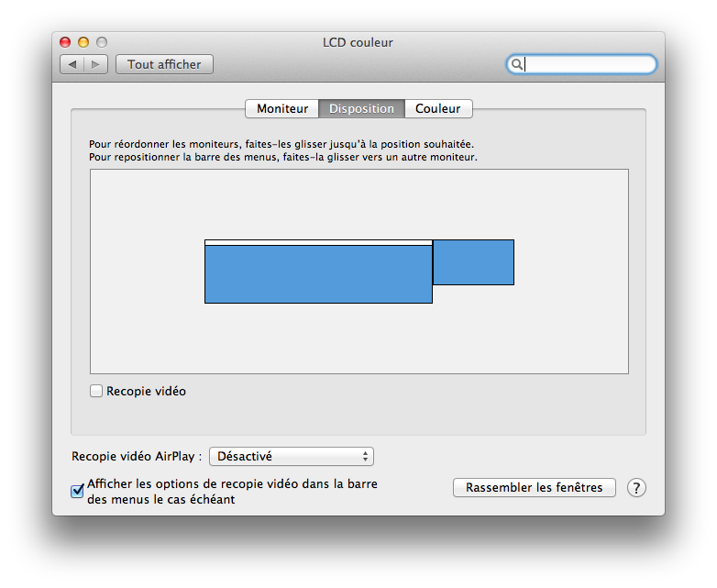The height and width of the screenshot is (588, 717).
Task: Select the large primary monitor rectangle
Action: (x=318, y=273)
